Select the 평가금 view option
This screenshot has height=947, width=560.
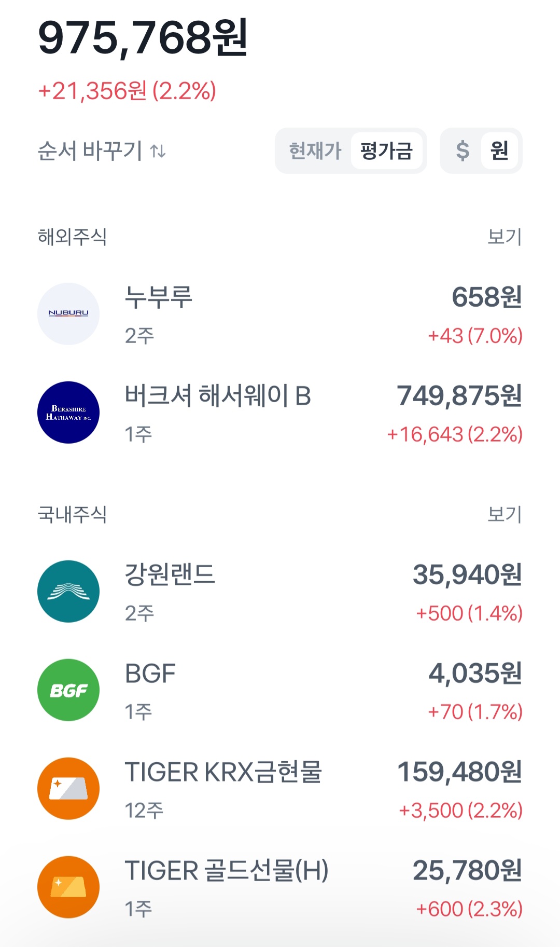[x=387, y=151]
